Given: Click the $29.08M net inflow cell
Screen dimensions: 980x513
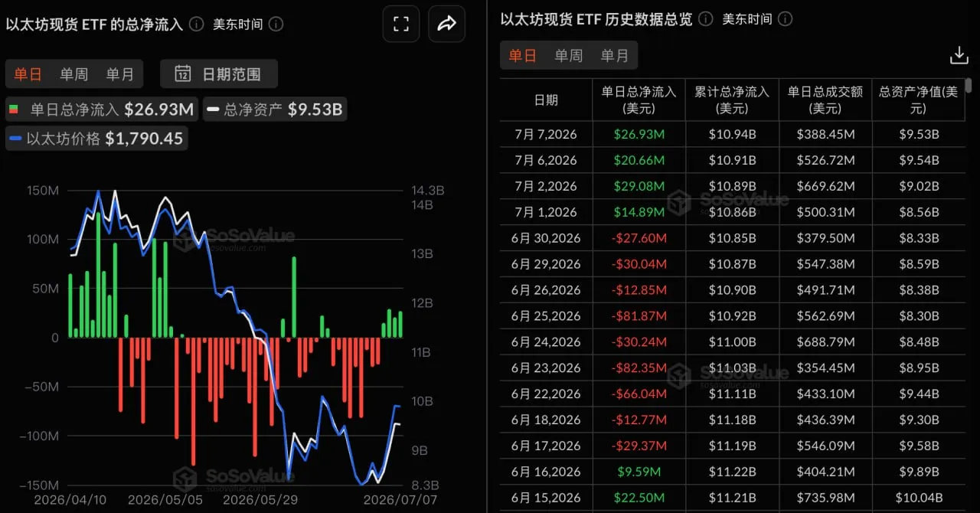Looking at the screenshot, I should coord(639,186).
